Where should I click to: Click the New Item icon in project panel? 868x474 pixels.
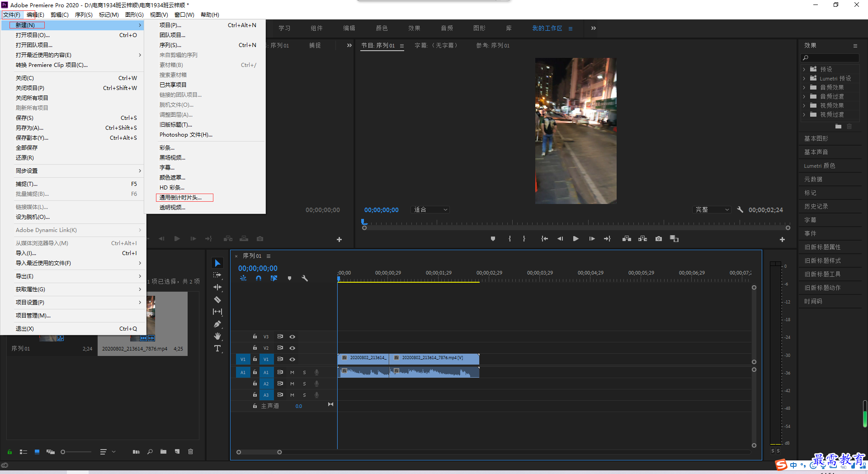coord(177,451)
